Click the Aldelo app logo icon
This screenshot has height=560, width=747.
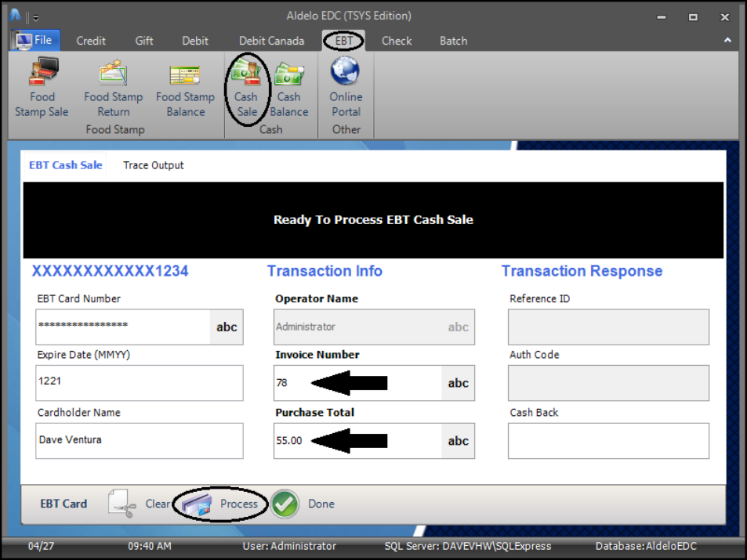(x=15, y=16)
